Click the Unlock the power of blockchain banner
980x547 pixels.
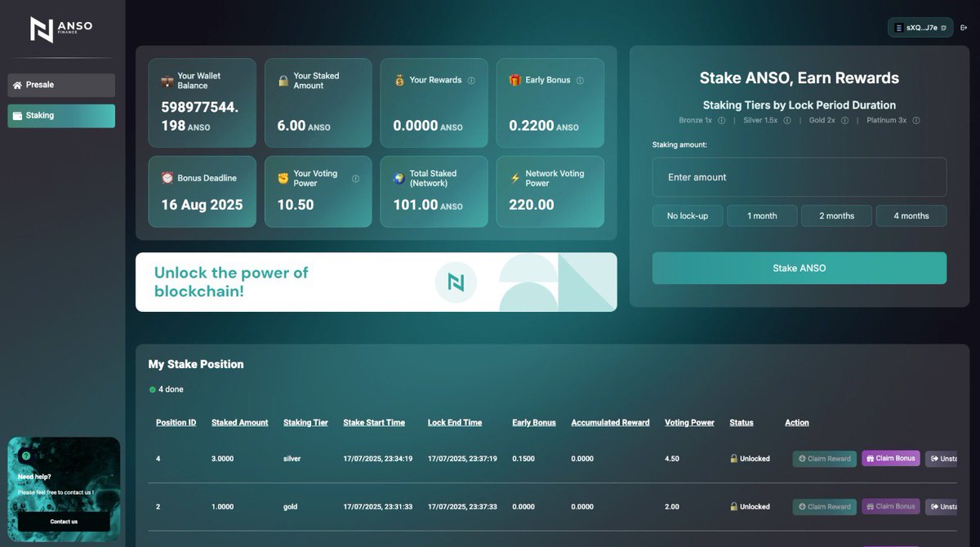(376, 282)
